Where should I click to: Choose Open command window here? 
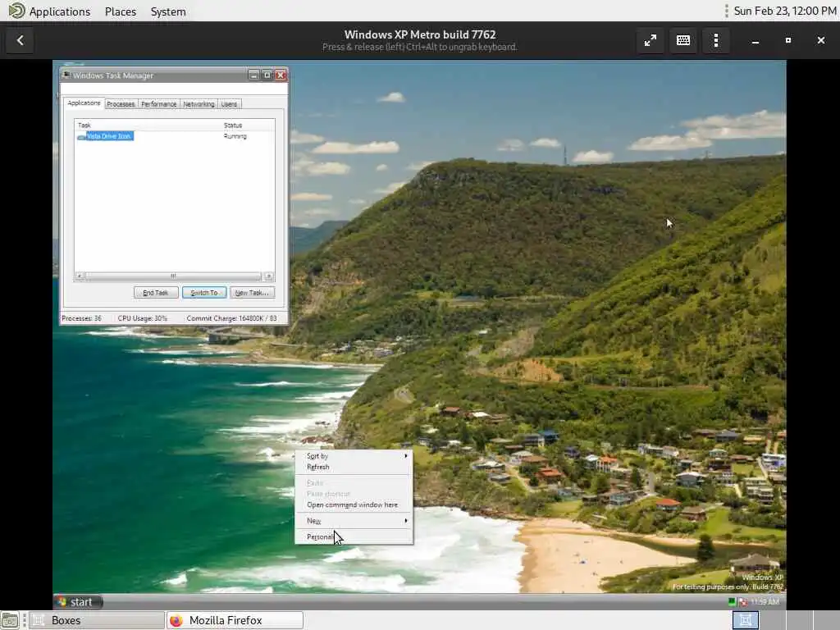pyautogui.click(x=354, y=504)
